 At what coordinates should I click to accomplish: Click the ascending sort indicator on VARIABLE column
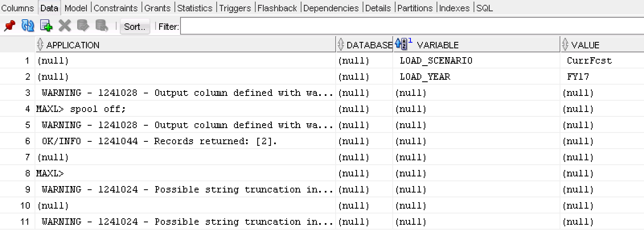402,43
